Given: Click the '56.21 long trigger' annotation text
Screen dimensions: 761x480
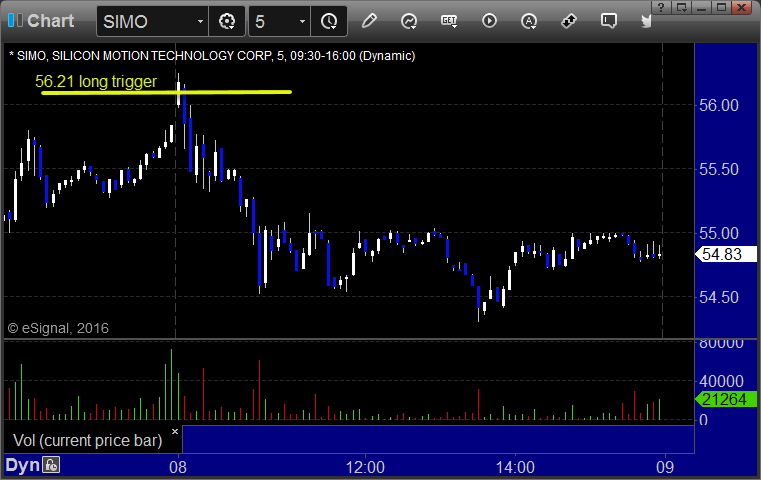Looking at the screenshot, I should 96,81.
